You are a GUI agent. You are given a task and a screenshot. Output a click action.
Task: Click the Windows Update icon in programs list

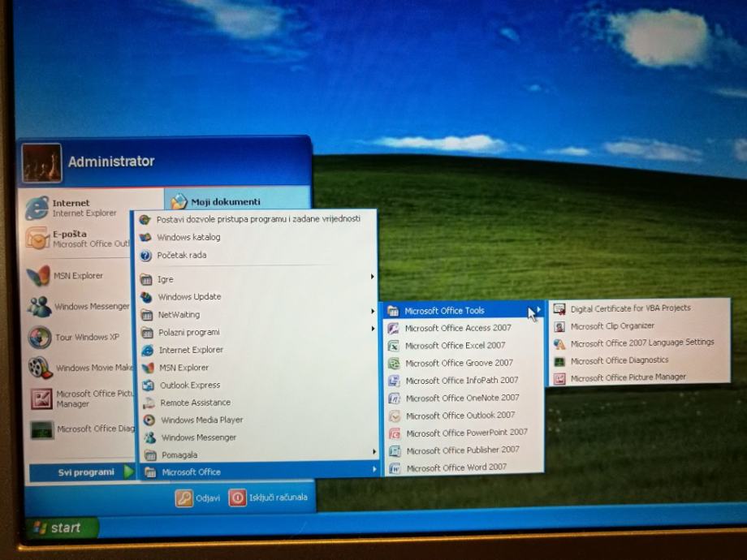pyautogui.click(x=146, y=297)
